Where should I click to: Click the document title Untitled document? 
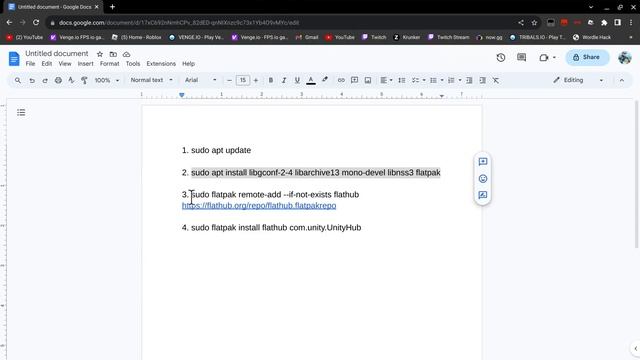click(x=57, y=53)
